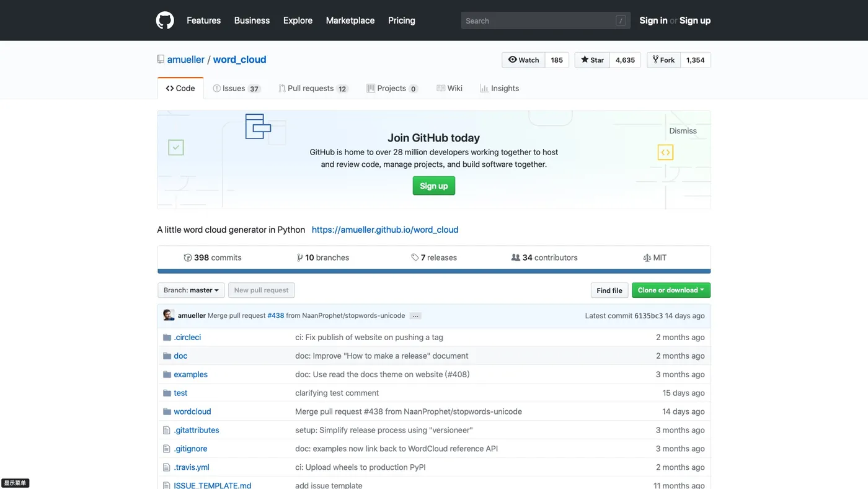868x489 pixels.
Task: Open the test folder link
Action: pos(180,393)
